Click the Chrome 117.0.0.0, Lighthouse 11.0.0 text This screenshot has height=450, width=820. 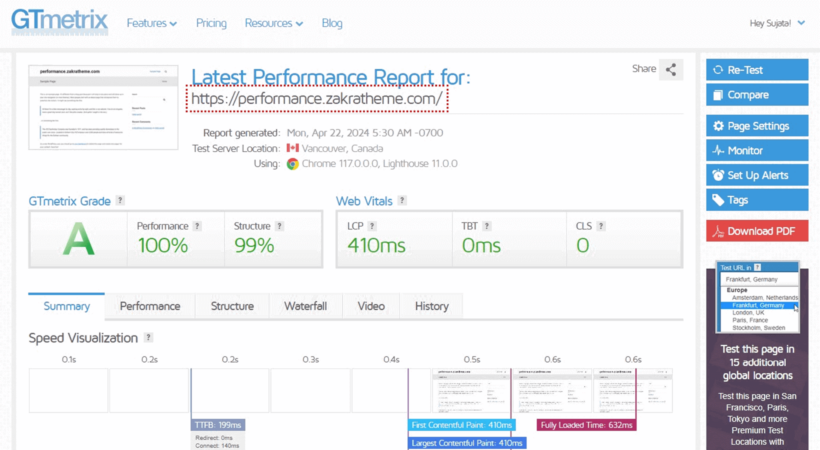[380, 164]
